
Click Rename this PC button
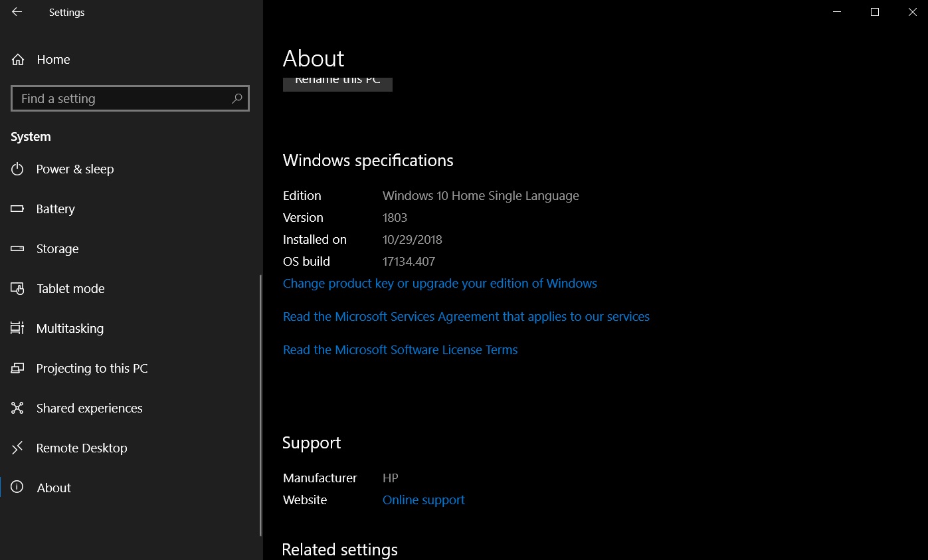pos(337,84)
